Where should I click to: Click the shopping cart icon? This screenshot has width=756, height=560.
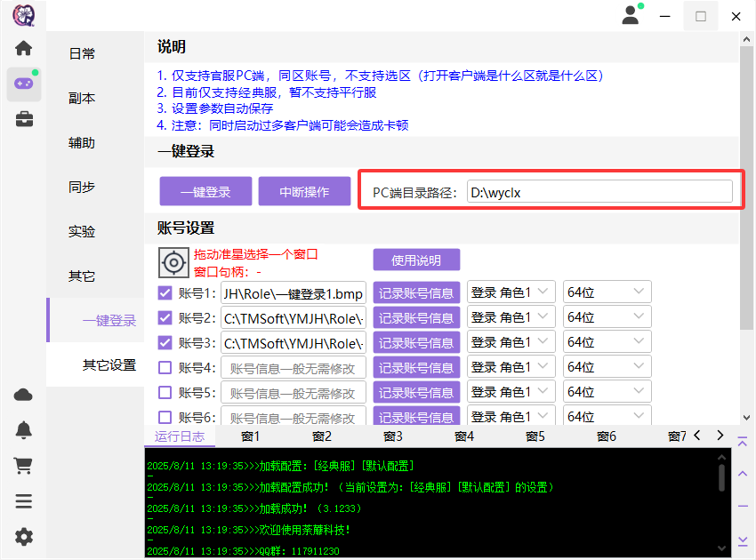pos(24,465)
